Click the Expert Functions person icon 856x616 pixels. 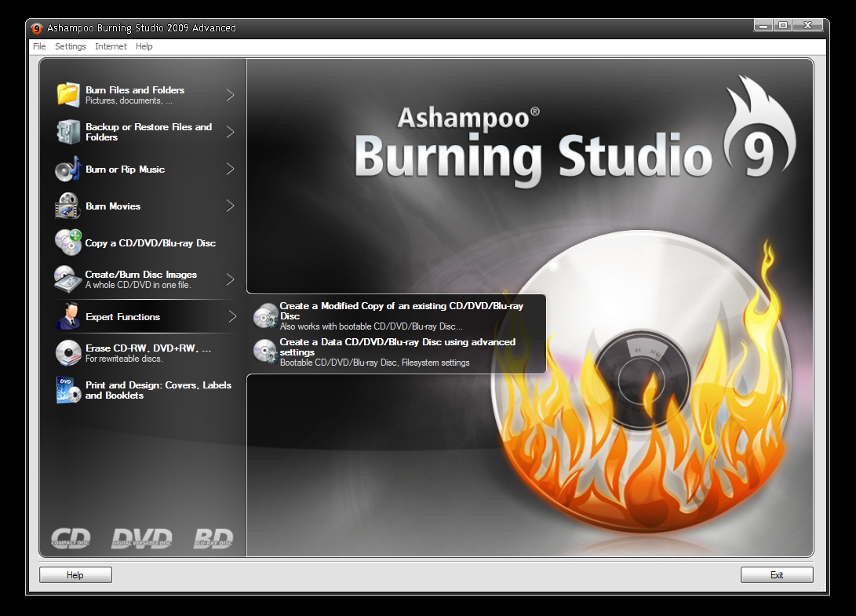click(69, 317)
